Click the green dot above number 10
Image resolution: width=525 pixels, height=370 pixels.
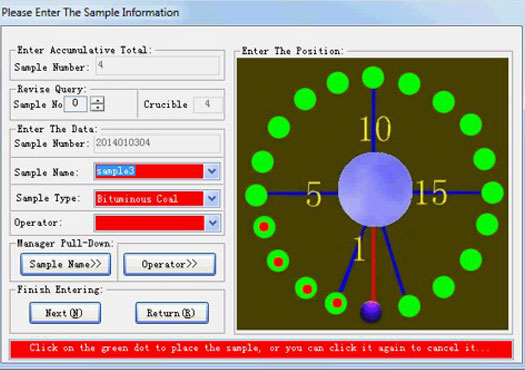click(373, 78)
